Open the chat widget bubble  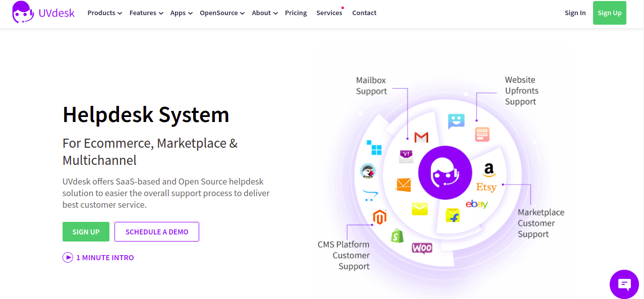tap(624, 284)
